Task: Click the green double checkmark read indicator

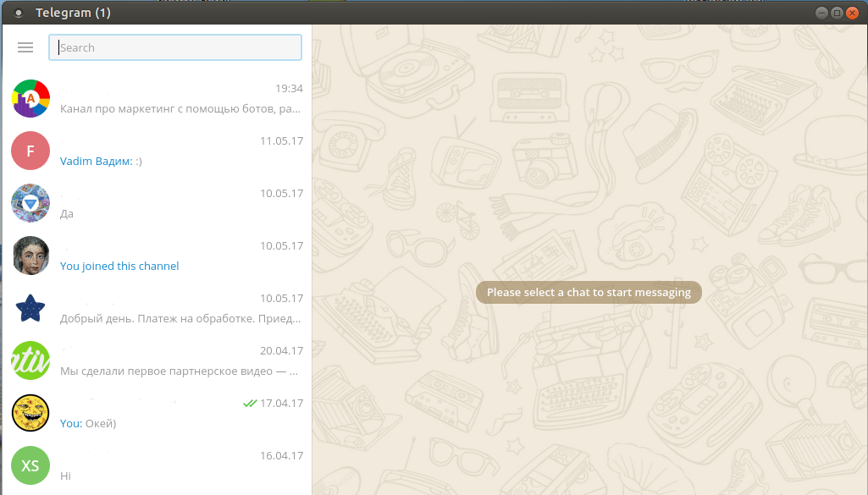Action: 249,404
